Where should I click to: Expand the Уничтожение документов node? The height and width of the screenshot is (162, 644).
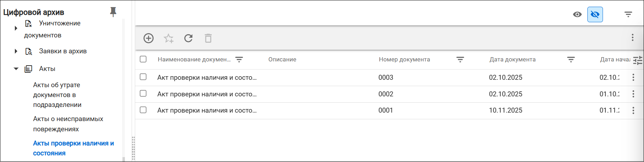(16, 28)
